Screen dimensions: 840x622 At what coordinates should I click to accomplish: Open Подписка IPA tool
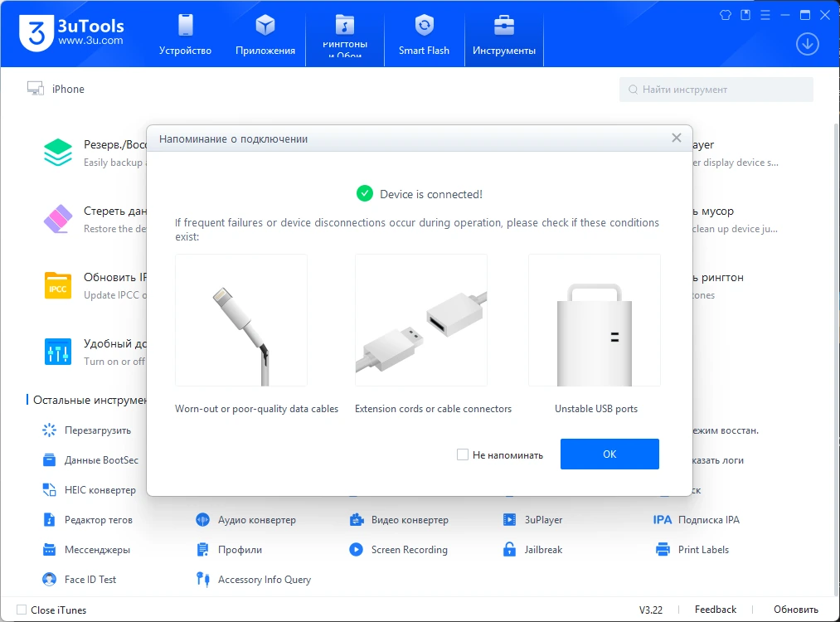(x=697, y=520)
